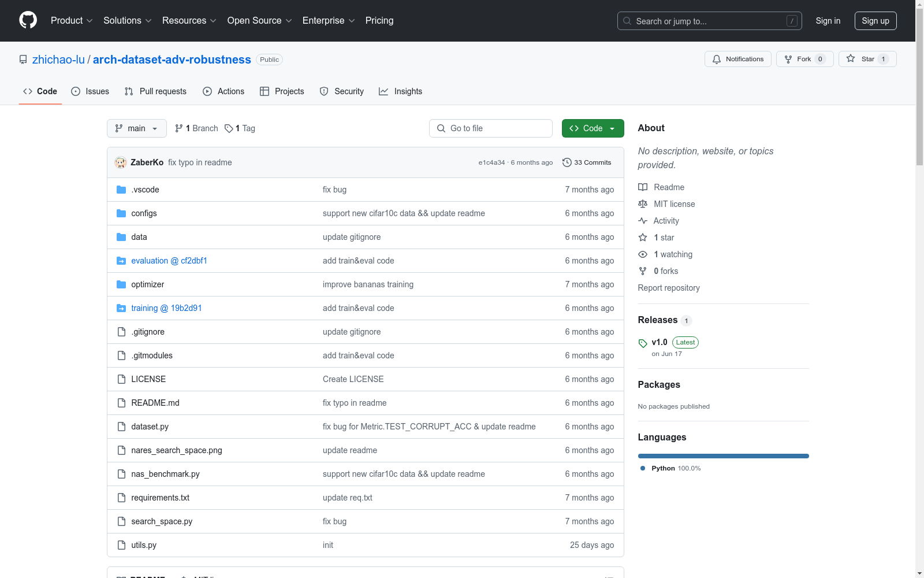Open the Insights tab
Image resolution: width=924 pixels, height=578 pixels.
click(401, 91)
